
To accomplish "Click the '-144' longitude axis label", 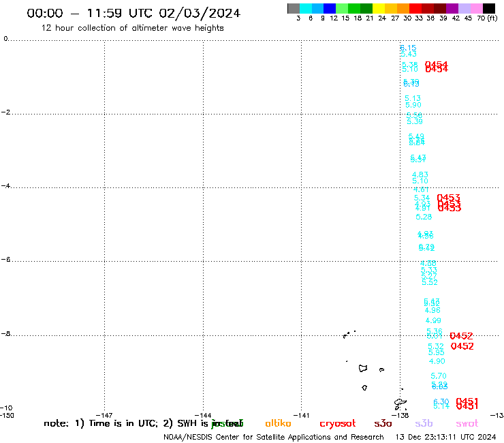I will pos(203,415).
